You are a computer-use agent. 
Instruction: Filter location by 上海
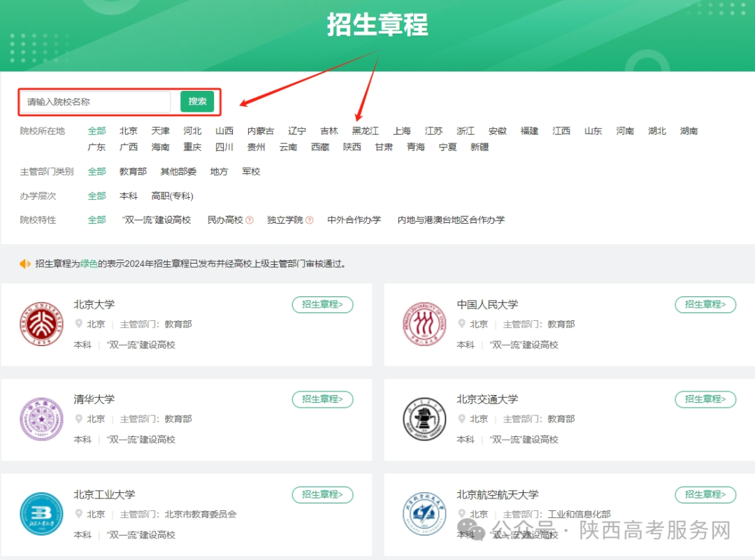coord(401,131)
